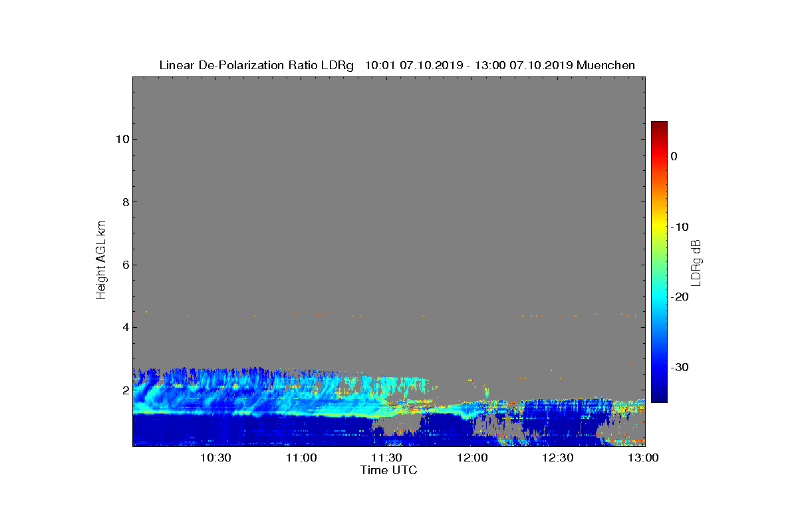Click the colorbar value -30
The width and height of the screenshot is (798, 532).
click(679, 367)
